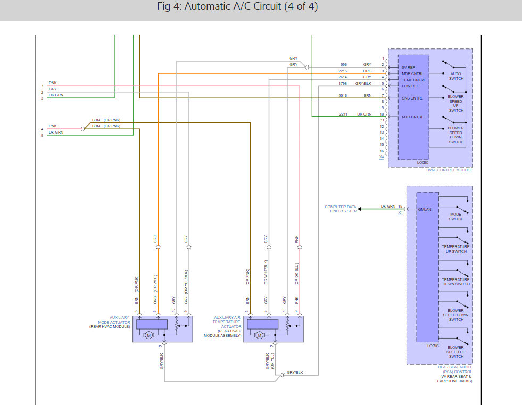
Task: Click circuit number '1798'
Action: [343, 83]
